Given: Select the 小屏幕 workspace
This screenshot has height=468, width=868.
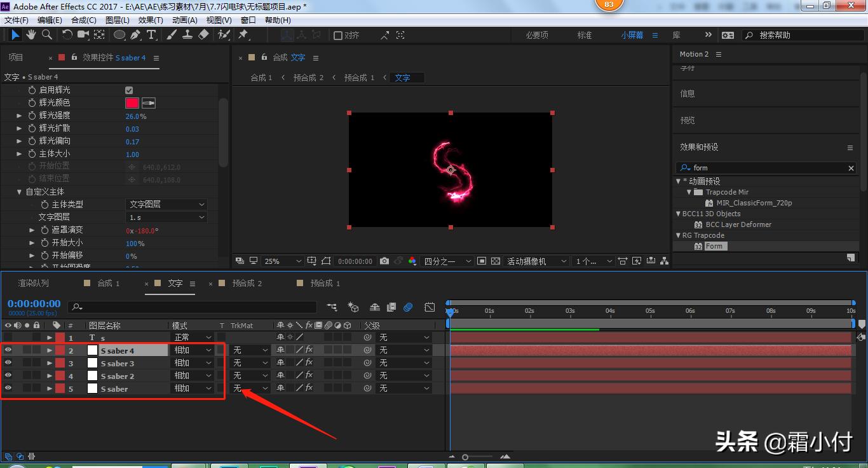Looking at the screenshot, I should click(632, 35).
